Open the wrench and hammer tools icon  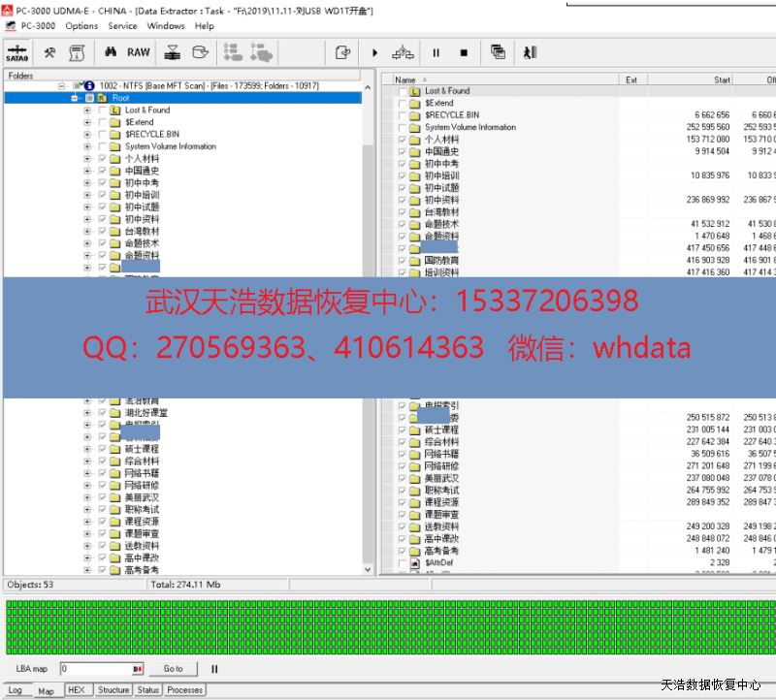[50, 52]
